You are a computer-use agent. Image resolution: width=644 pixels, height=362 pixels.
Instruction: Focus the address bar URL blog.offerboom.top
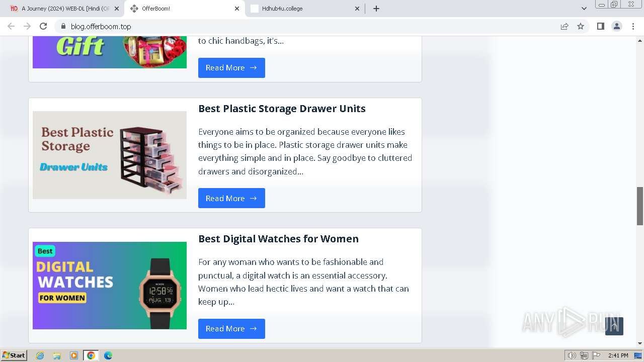point(101,26)
